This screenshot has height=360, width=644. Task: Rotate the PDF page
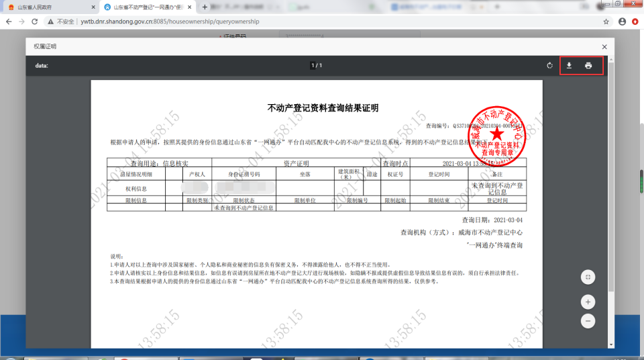coord(549,66)
